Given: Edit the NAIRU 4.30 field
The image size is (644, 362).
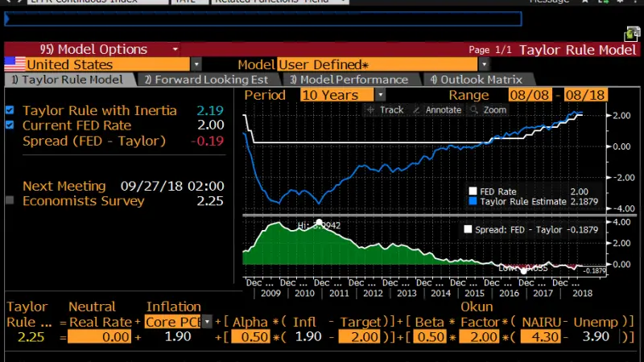Looking at the screenshot, I should (540, 337).
